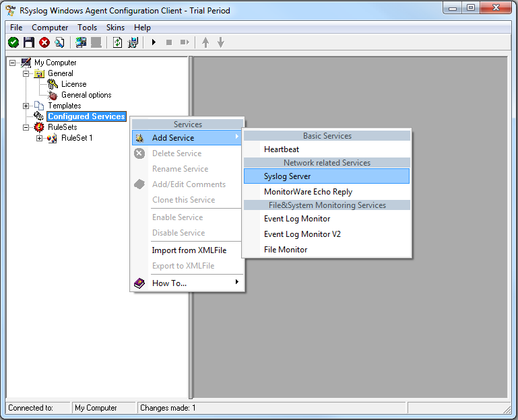Viewport: 518px width, 420px height.
Task: Click Delete Service menu entry
Action: pyautogui.click(x=187, y=153)
